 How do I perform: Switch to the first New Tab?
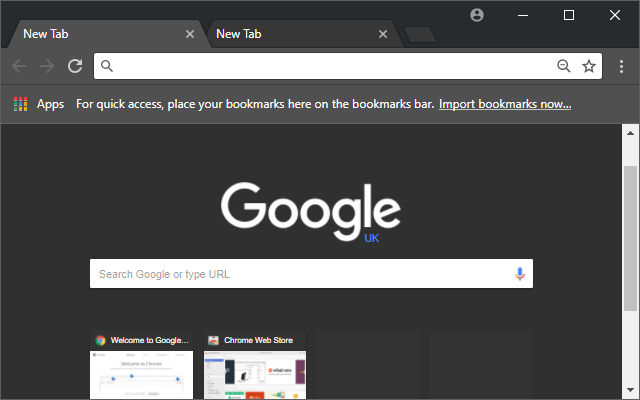click(102, 34)
